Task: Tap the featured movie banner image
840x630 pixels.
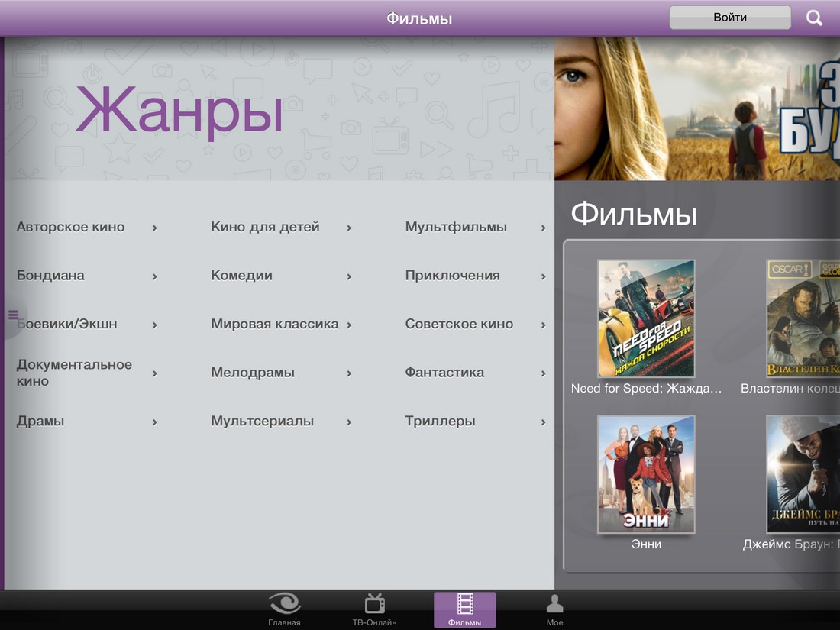Action: (697, 108)
